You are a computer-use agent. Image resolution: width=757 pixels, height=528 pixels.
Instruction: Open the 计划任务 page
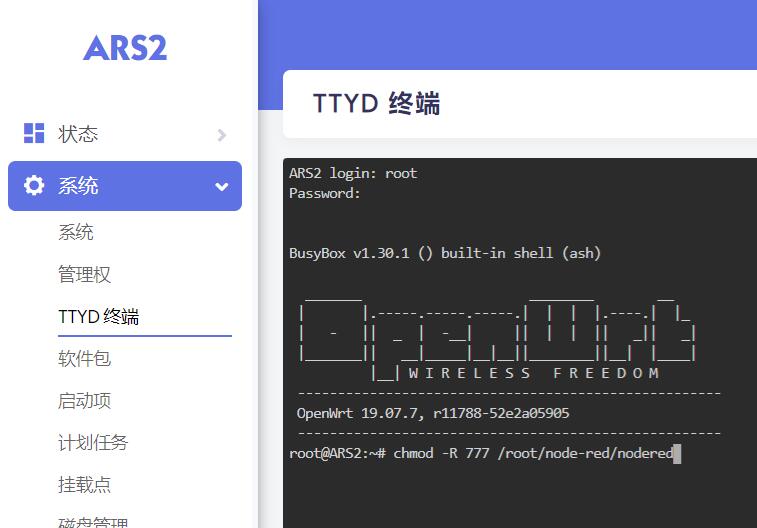pos(93,443)
